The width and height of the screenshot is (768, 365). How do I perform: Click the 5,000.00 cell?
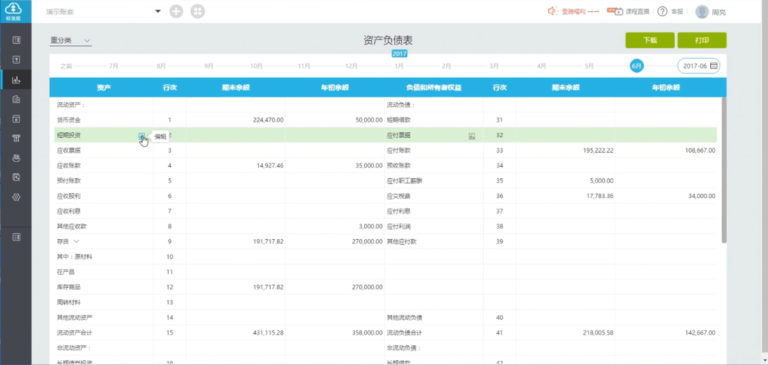pos(601,181)
